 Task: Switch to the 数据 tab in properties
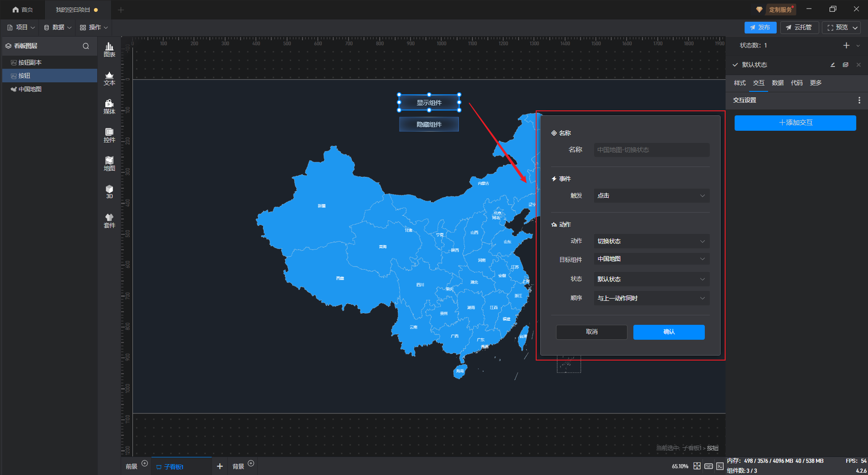(778, 83)
